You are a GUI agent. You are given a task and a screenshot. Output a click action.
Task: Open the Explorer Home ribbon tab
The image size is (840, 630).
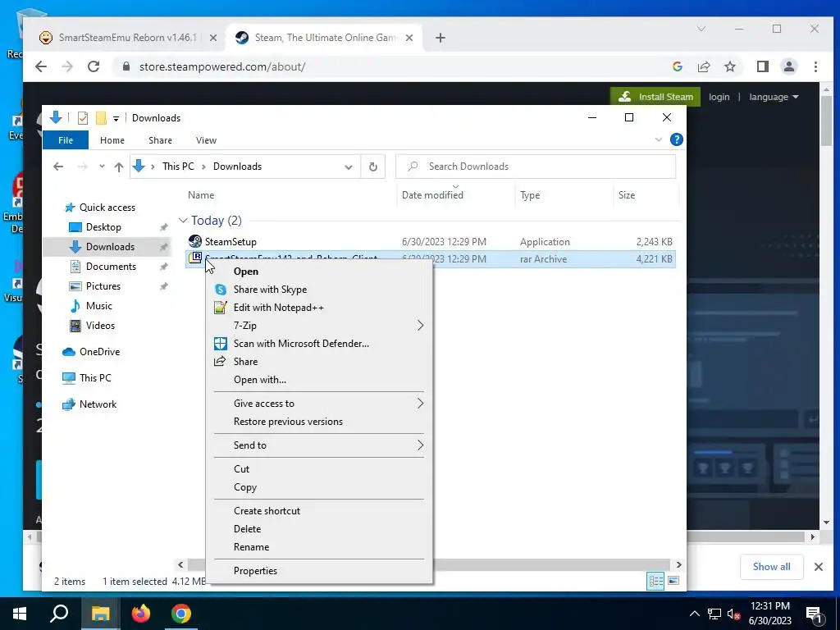[x=112, y=140]
